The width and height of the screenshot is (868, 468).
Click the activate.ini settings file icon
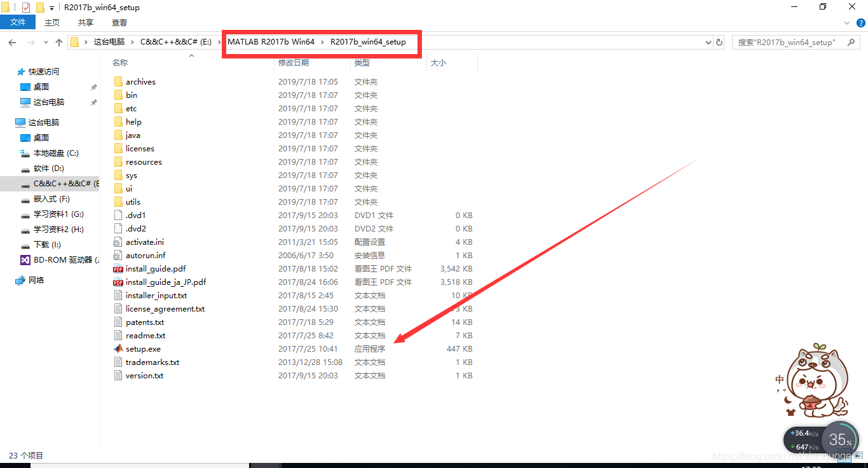118,242
